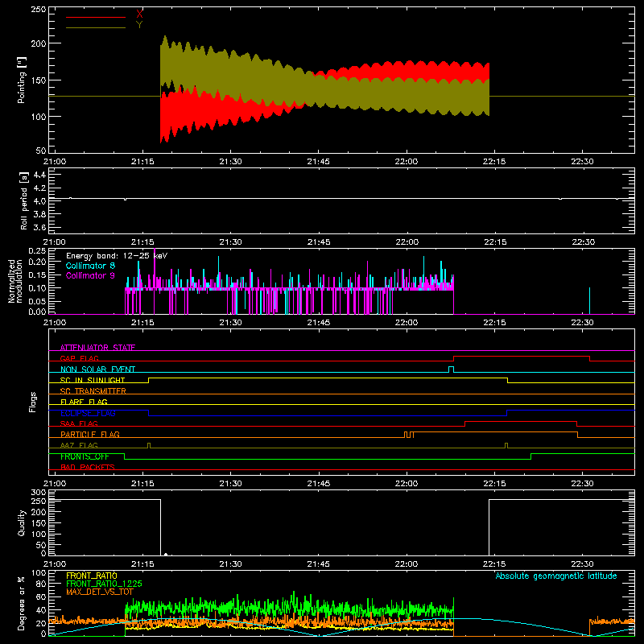
Task: Select the ECLIPSE_FLAG label
Action: click(x=88, y=413)
